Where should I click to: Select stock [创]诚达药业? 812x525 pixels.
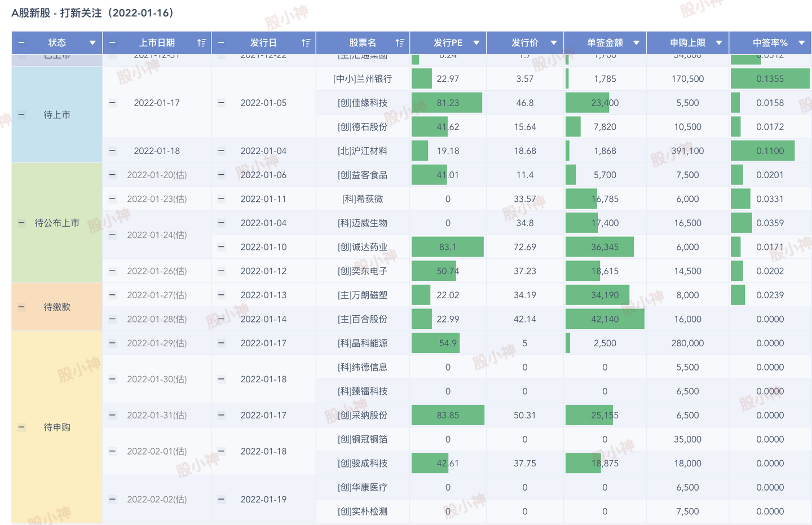point(363,247)
